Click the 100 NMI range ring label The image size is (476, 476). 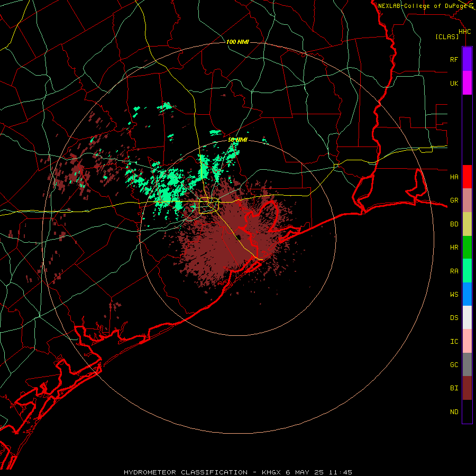tap(237, 42)
